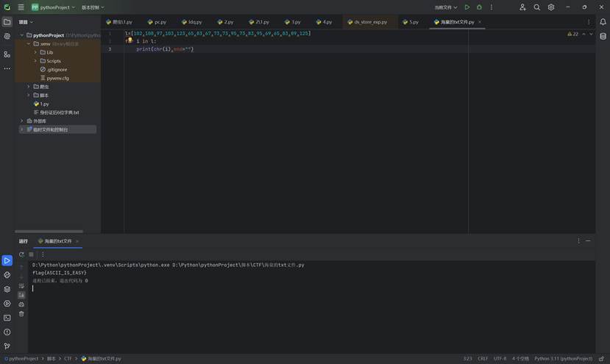610x364 pixels.
Task: Open the Python Console tool window
Action: tap(7, 275)
